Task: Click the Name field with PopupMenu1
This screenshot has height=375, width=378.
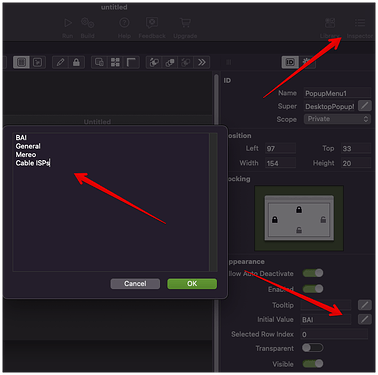Action: coord(337,93)
